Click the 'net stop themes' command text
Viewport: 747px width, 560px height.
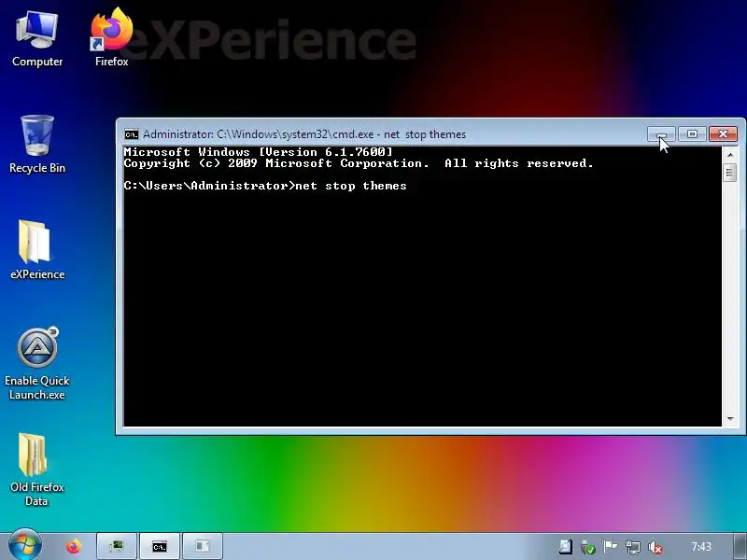[351, 186]
